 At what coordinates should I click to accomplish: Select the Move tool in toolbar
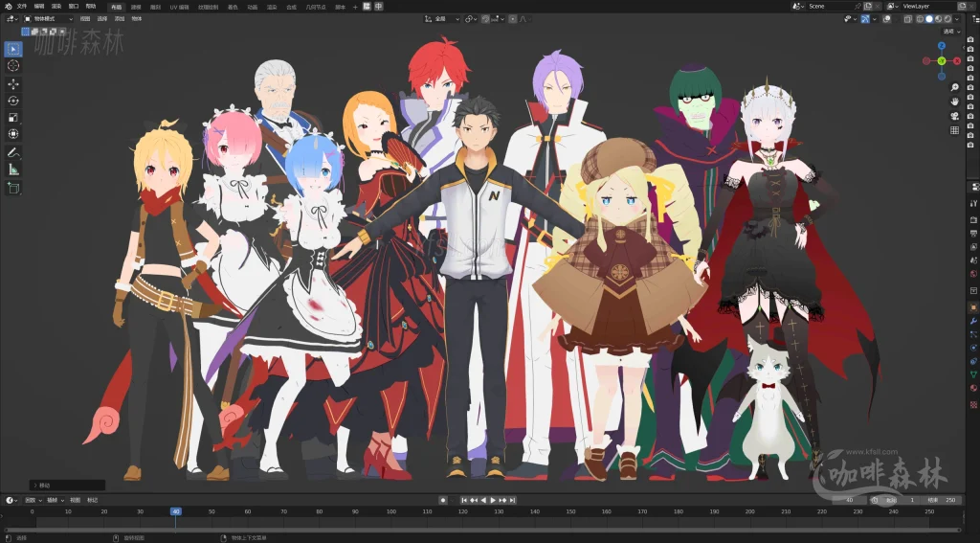pyautogui.click(x=13, y=84)
